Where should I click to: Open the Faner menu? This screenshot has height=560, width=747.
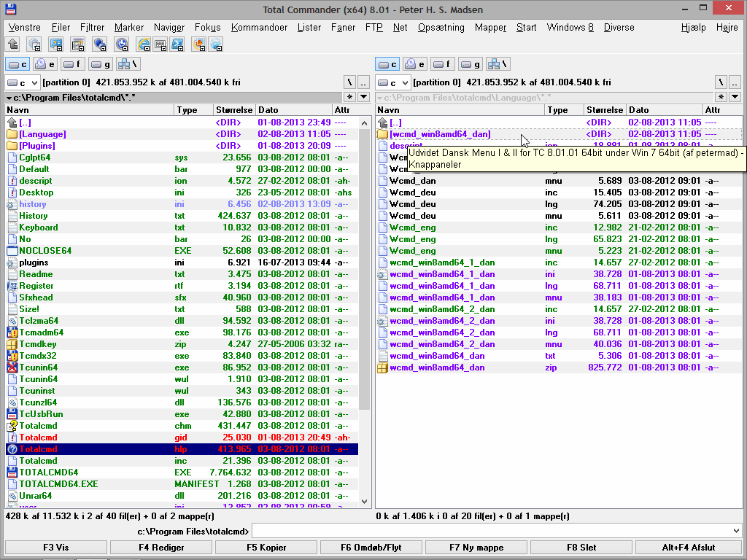343,27
